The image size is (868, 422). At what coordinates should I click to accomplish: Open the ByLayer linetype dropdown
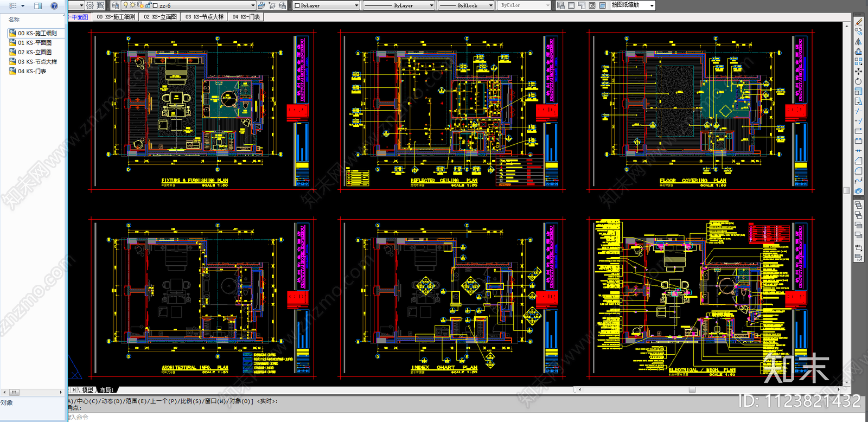(x=432, y=5)
